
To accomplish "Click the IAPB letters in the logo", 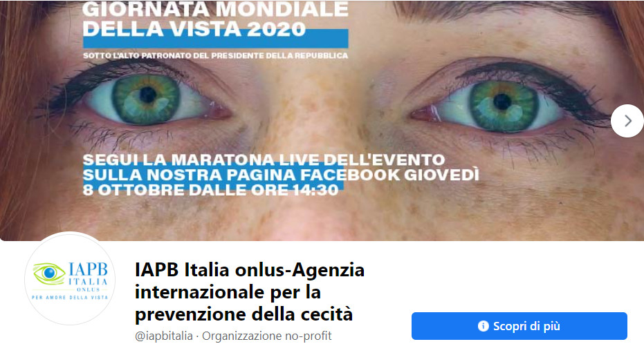I will 88,269.
